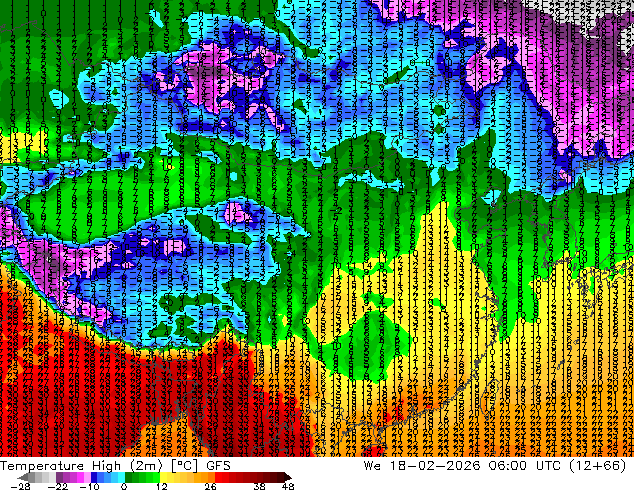Click the -10 label on the color scale
The height and width of the screenshot is (490, 634).
89,486
